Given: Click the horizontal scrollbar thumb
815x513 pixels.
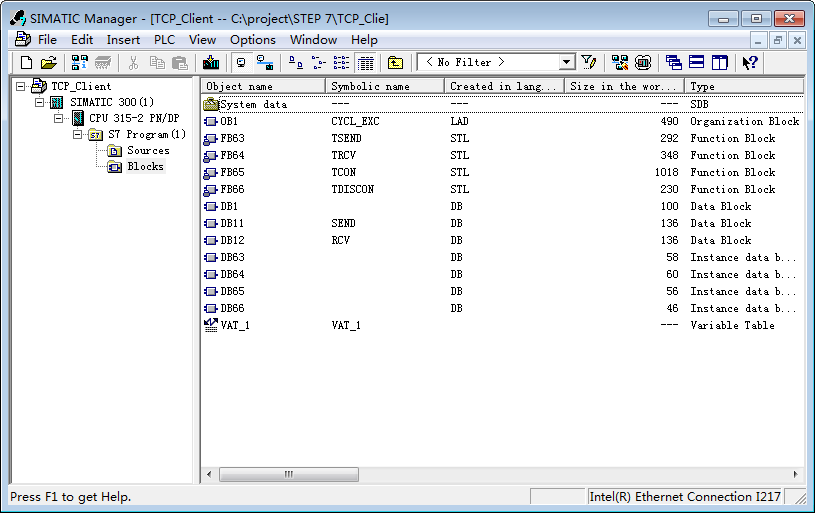Looking at the screenshot, I should pos(289,474).
